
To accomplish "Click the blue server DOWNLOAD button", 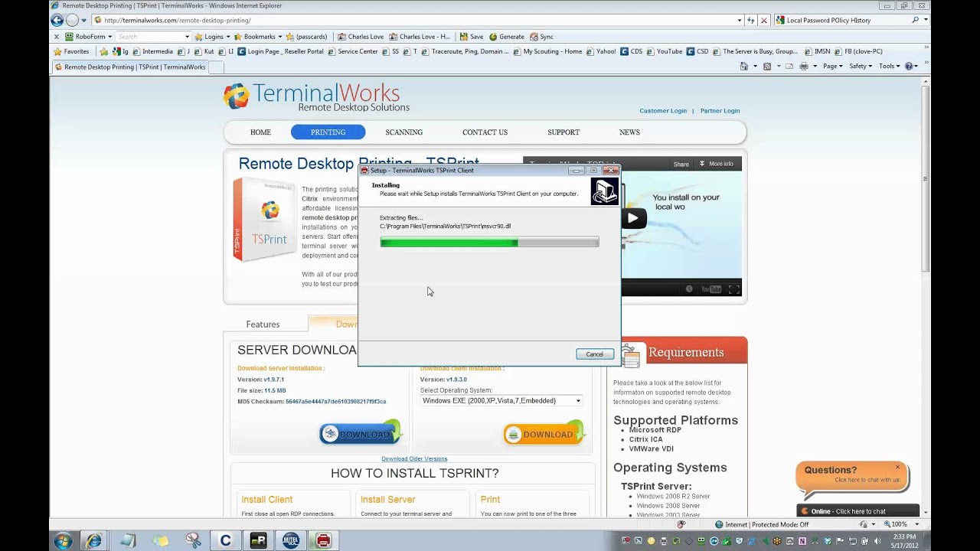I will tap(361, 434).
